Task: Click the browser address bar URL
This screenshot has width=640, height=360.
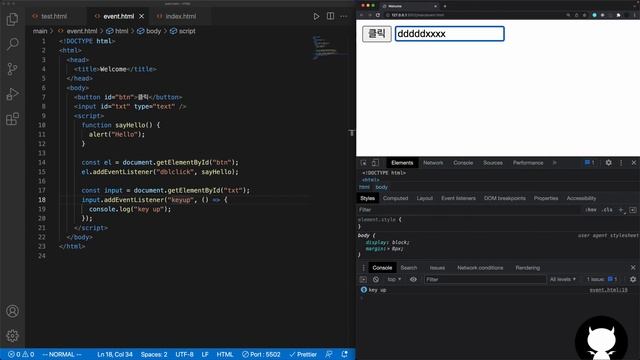Action: coord(418,15)
